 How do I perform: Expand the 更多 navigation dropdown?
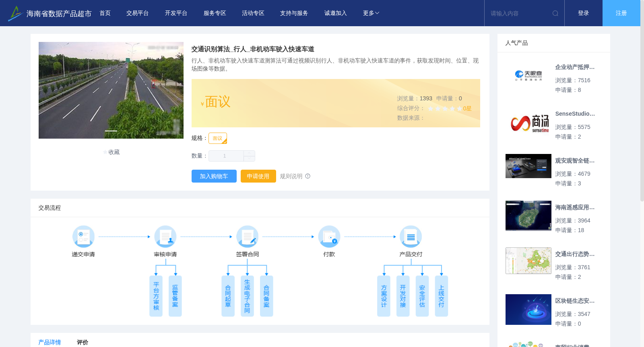point(371,13)
